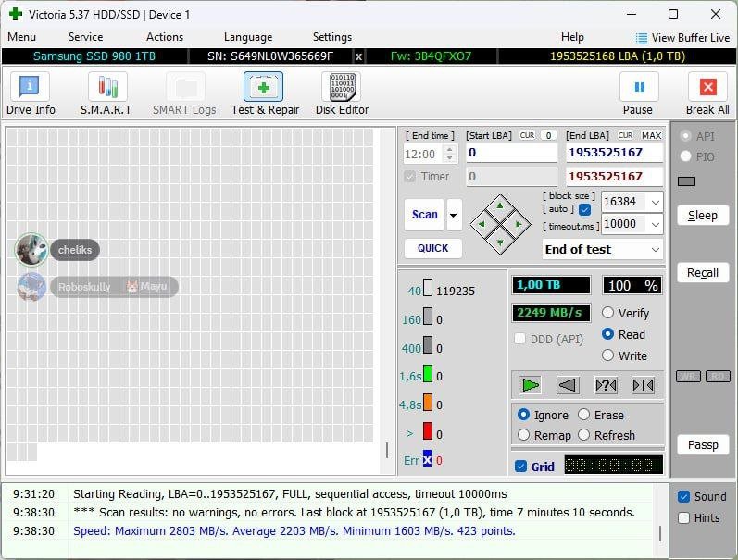Switch to Test & Repair view
The height and width of the screenshot is (560, 738).
coord(265,94)
